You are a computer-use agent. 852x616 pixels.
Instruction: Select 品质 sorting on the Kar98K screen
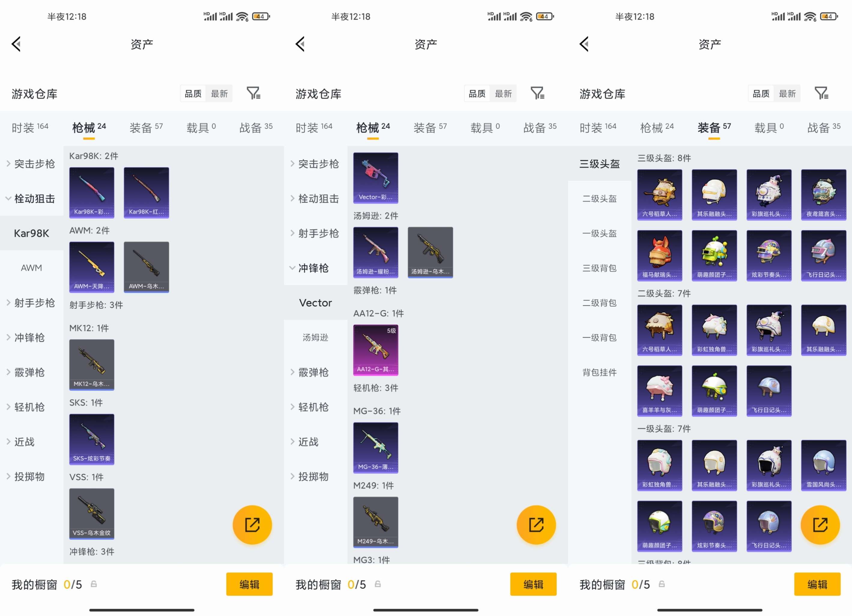[193, 94]
